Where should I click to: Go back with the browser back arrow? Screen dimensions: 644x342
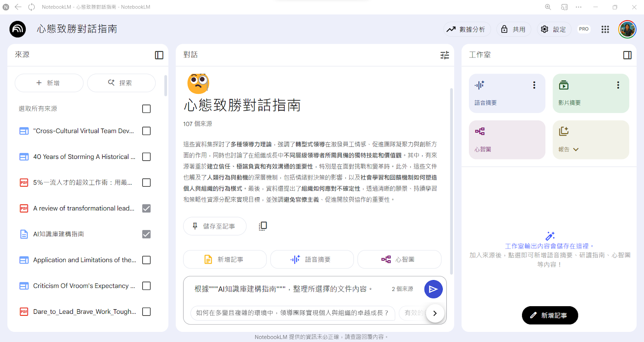pyautogui.click(x=18, y=7)
